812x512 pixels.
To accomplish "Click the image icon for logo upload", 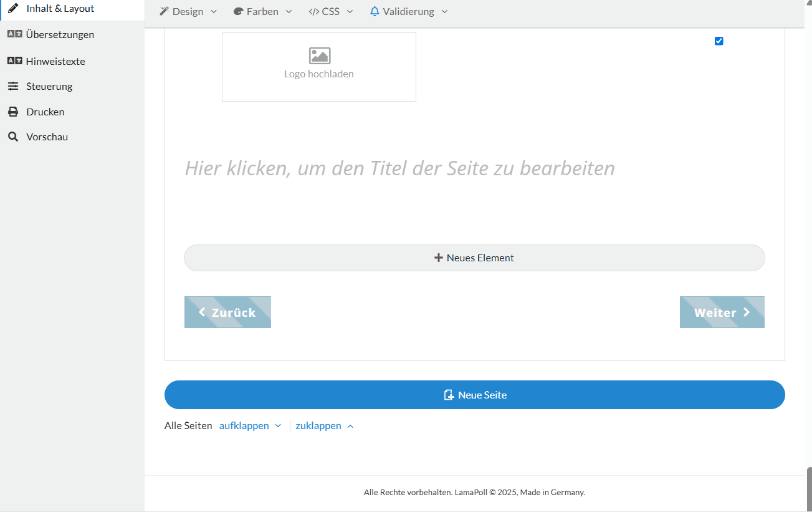I will click(319, 56).
